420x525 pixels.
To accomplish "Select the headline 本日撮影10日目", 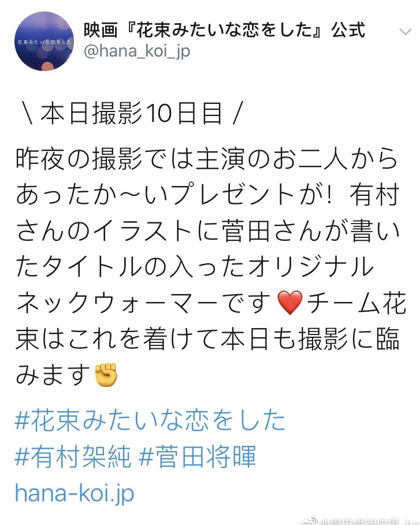I will pos(132,114).
